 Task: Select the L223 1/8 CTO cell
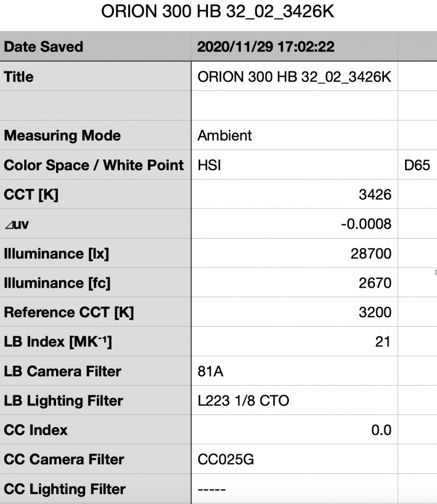tap(294, 401)
